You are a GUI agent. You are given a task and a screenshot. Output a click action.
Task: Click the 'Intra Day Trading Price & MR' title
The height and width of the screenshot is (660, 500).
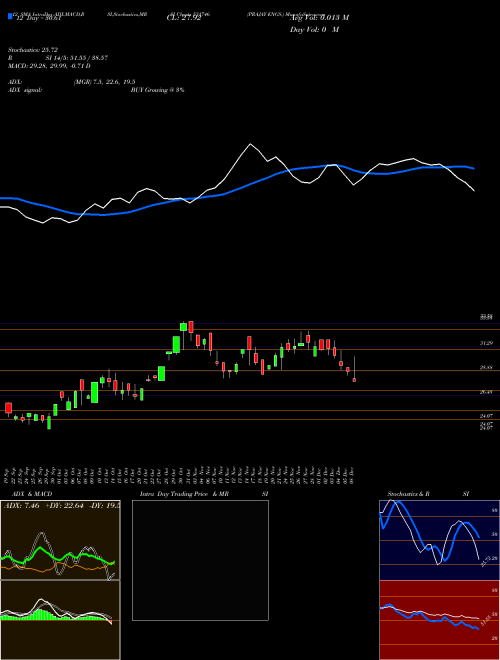pyautogui.click(x=184, y=494)
